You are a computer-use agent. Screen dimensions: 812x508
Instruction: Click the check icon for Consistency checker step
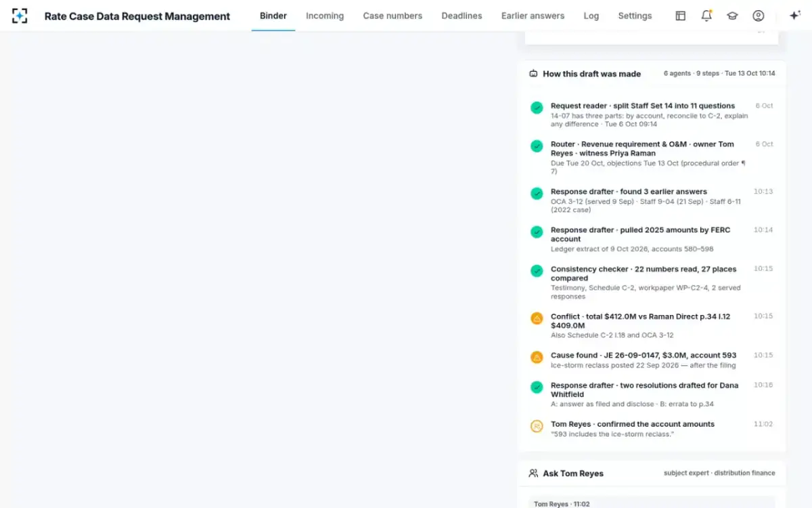[537, 271]
